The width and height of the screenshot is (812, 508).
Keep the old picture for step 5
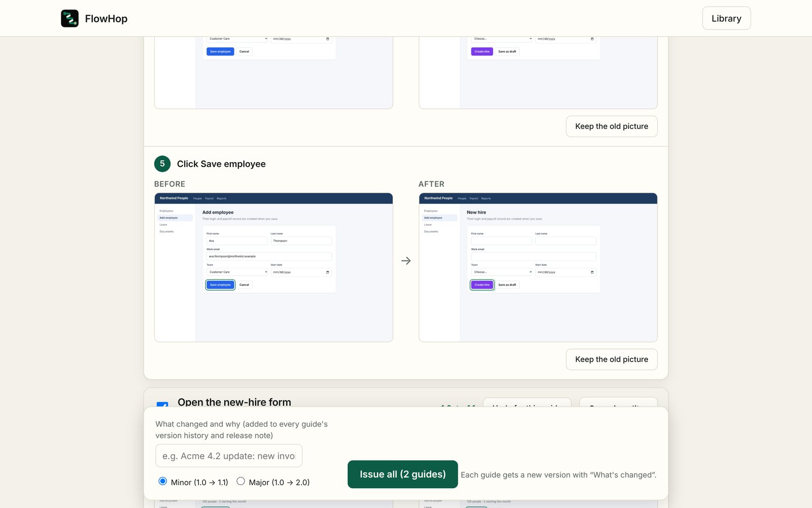(612, 359)
